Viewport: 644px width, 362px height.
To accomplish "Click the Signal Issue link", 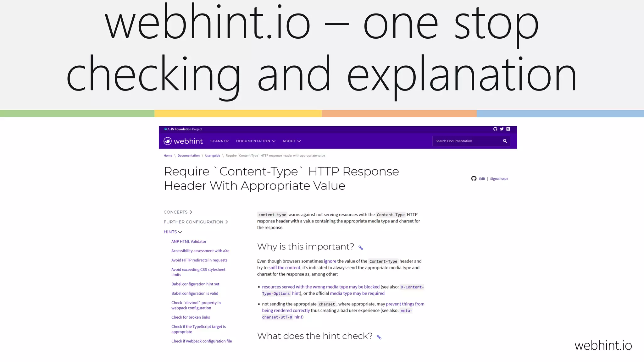I will coord(499,179).
